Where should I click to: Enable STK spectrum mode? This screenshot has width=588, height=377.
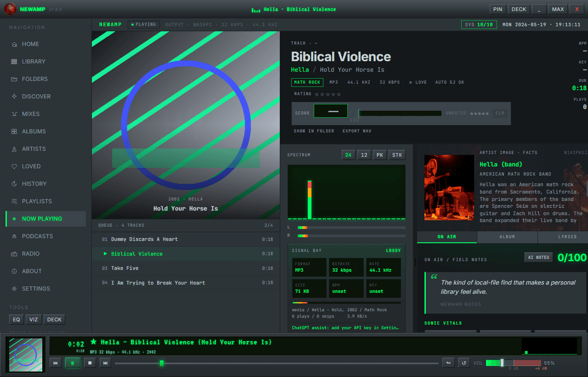coord(397,155)
